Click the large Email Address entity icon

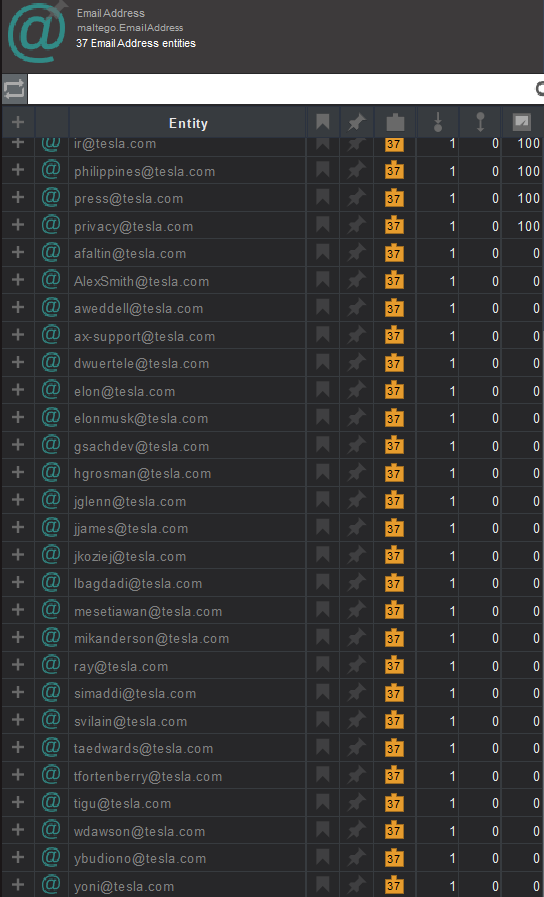35,33
